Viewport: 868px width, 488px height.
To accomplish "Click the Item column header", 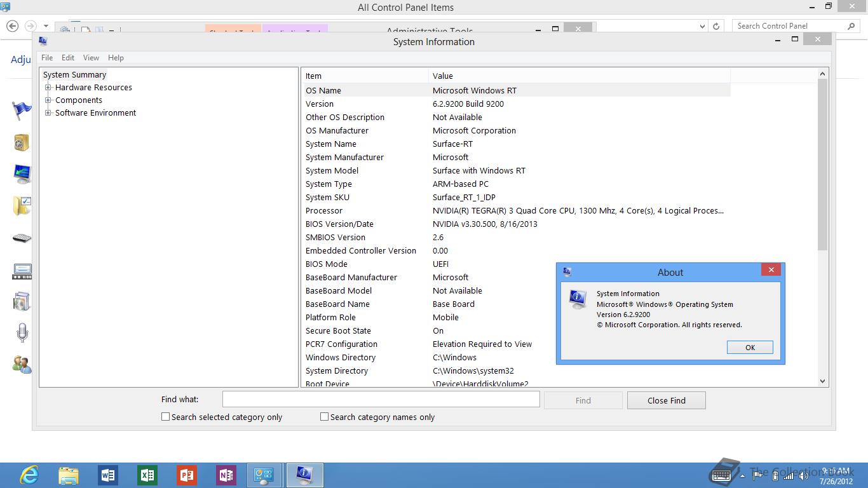I will [365, 76].
